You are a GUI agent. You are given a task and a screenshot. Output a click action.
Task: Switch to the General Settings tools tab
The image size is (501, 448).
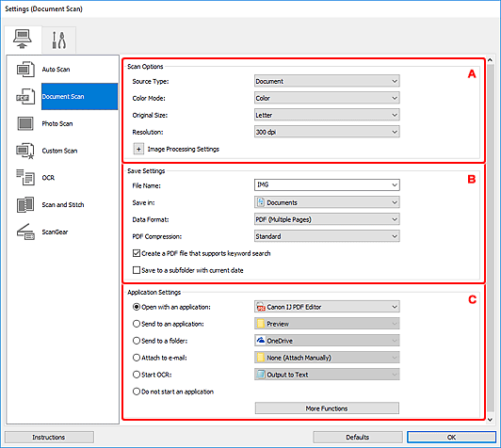pos(59,40)
